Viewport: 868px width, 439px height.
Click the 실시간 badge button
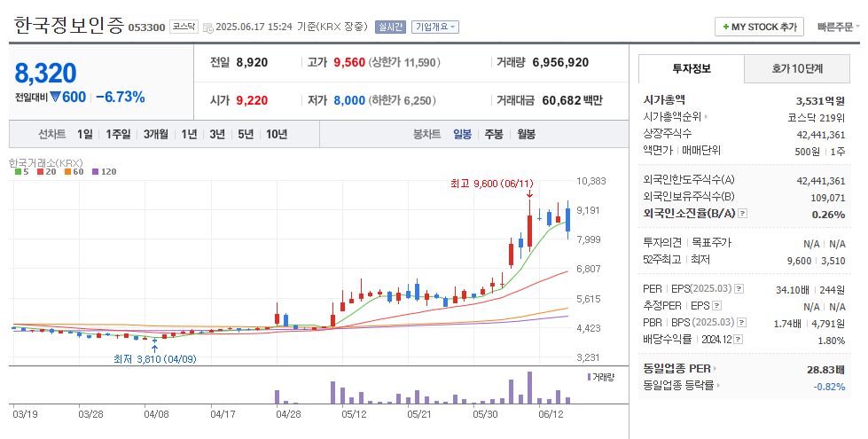(390, 27)
